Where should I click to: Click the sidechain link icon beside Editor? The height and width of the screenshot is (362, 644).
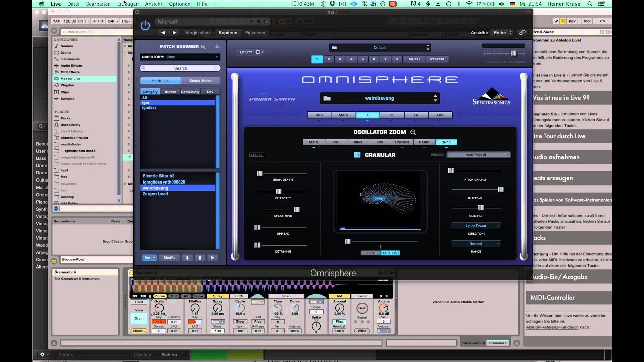point(522,33)
